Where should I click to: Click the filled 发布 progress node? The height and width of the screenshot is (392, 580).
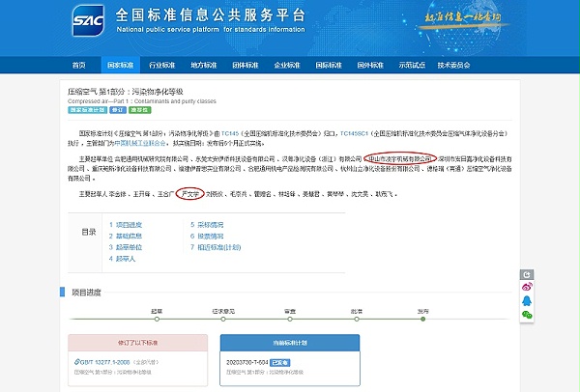click(423, 319)
